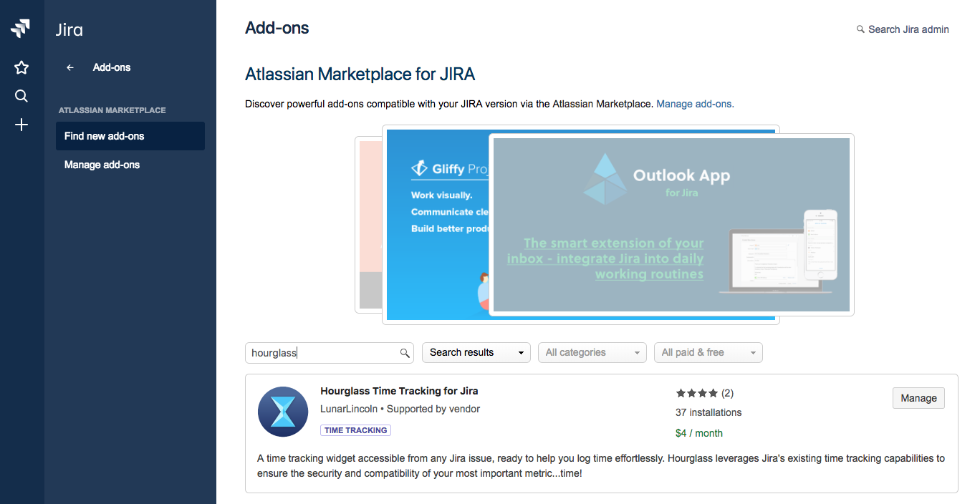Click the TIME TRACKING category tag
Screen dimensions: 980x504
coord(355,430)
